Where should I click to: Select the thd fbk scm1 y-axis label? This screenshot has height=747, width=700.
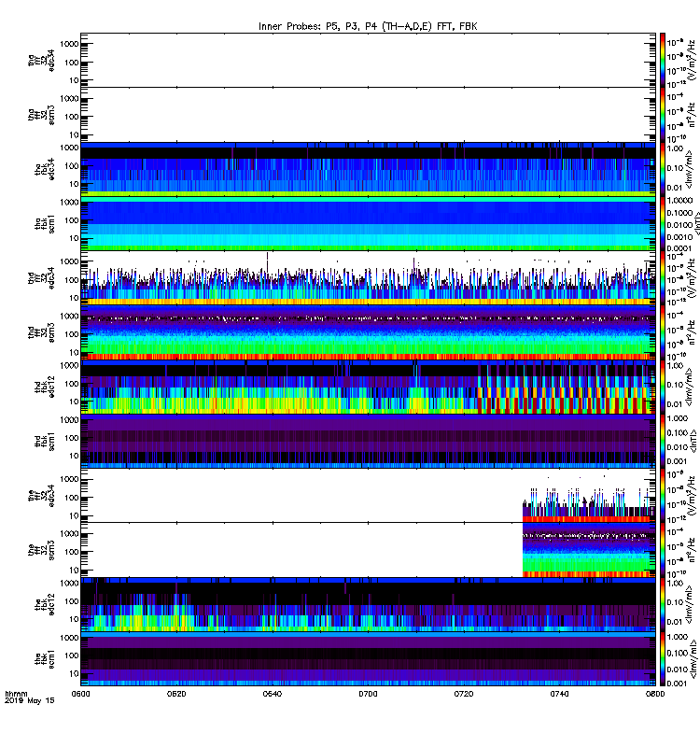(45, 441)
